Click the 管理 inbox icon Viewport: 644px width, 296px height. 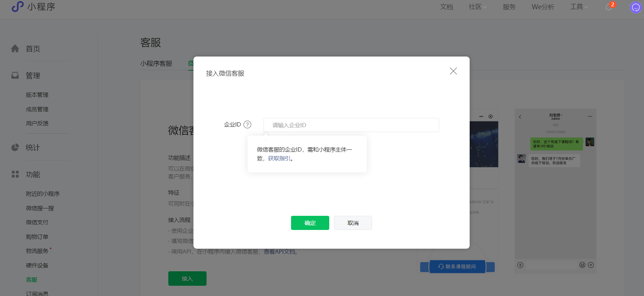point(15,75)
